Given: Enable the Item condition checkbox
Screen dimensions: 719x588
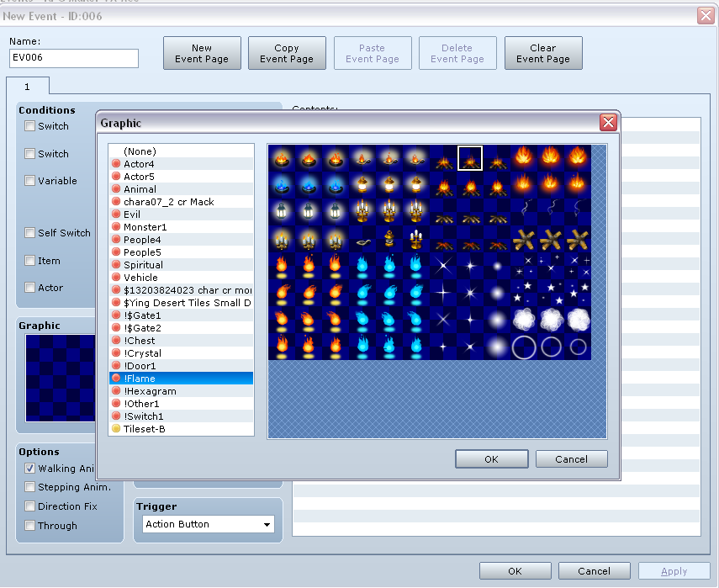Looking at the screenshot, I should tap(29, 261).
